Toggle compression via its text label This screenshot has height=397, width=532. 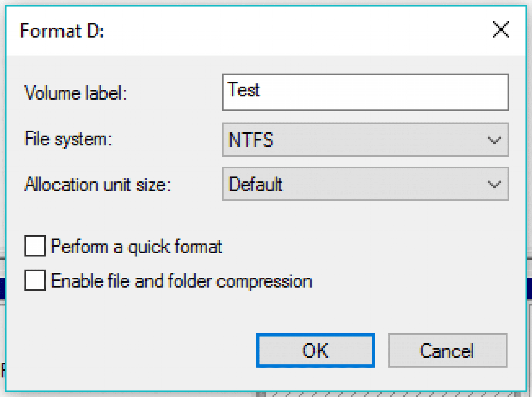click(x=181, y=281)
